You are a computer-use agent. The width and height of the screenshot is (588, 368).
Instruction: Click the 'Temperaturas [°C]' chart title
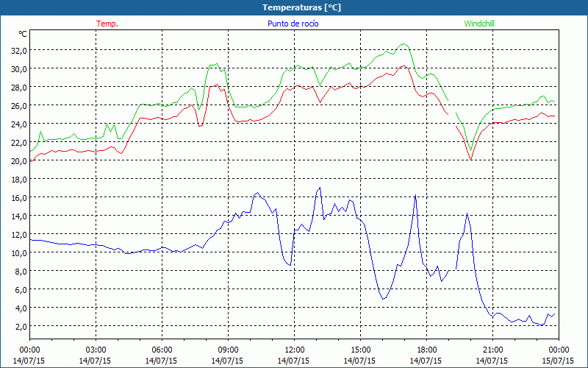tap(301, 7)
